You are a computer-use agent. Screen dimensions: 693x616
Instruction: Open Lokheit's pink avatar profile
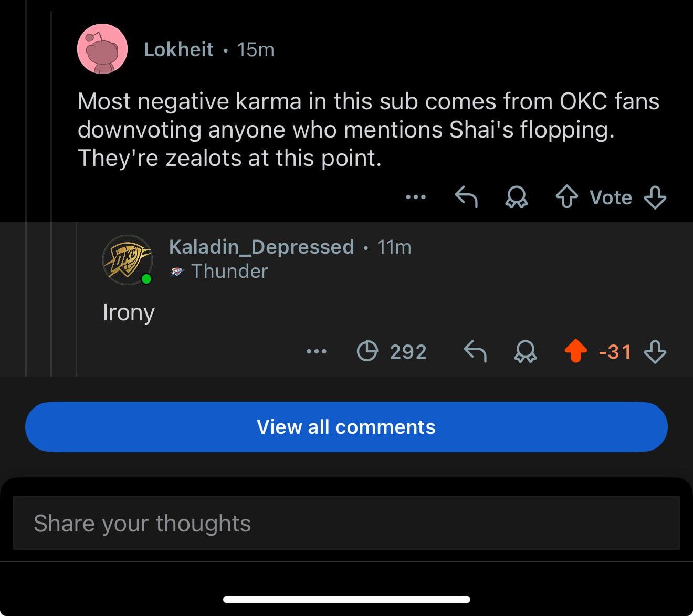coord(102,49)
